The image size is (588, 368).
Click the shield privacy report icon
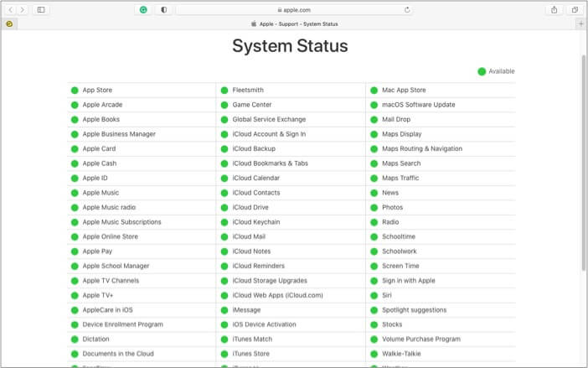[164, 10]
